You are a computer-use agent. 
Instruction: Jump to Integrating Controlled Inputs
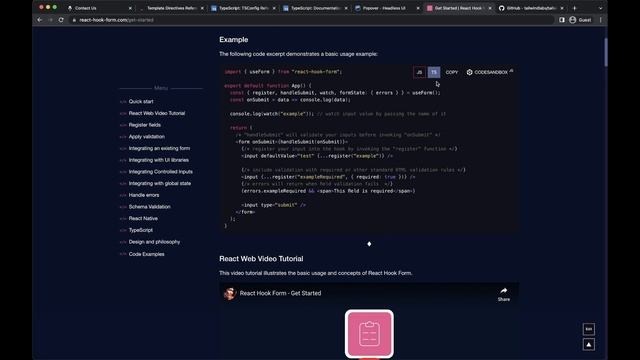point(160,172)
